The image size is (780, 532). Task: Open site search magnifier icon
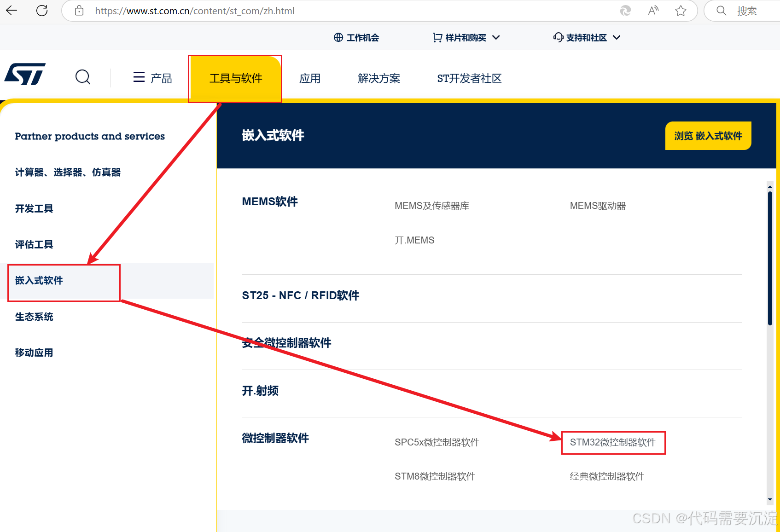click(83, 77)
